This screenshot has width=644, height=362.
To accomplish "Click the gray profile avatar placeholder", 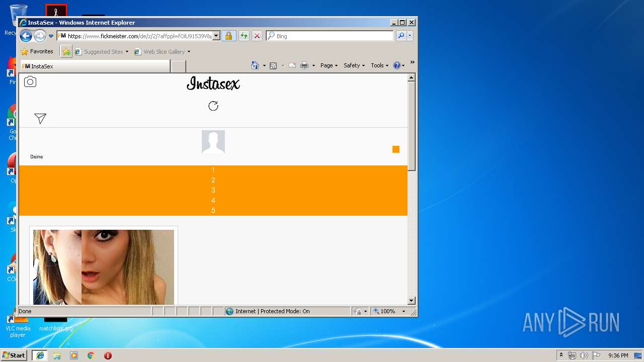I will (213, 142).
